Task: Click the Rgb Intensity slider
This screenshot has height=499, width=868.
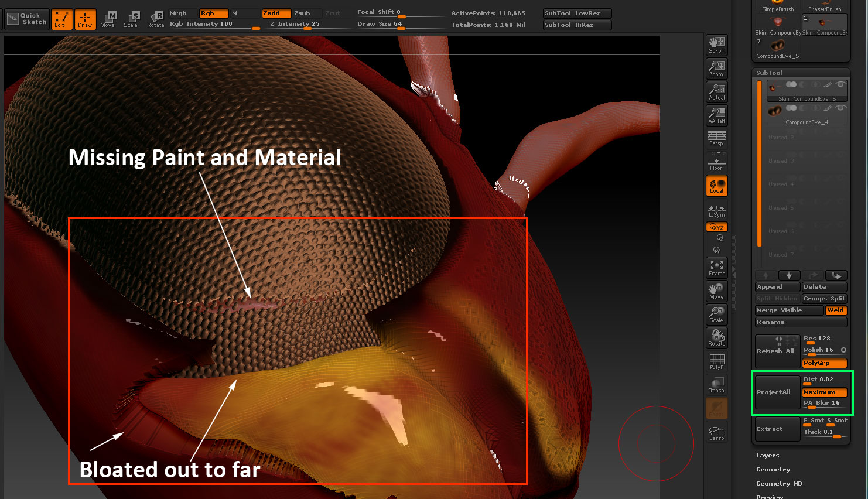Action: click(214, 25)
